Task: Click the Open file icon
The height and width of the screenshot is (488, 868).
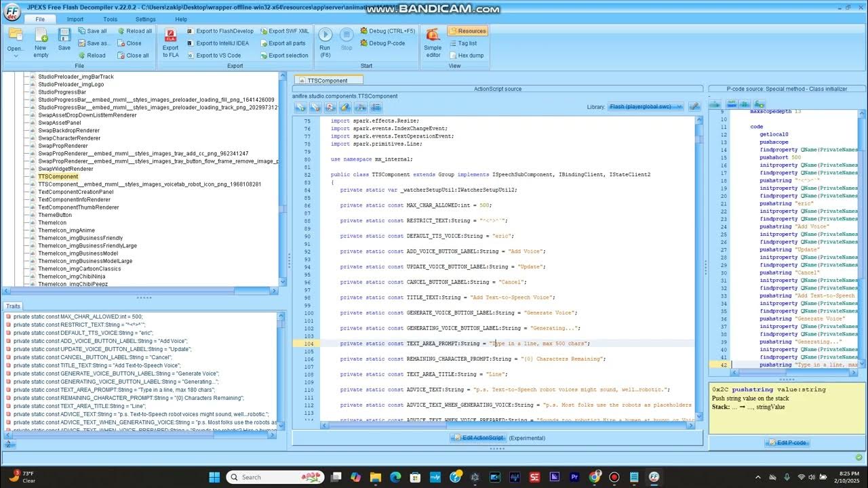Action: [15, 35]
